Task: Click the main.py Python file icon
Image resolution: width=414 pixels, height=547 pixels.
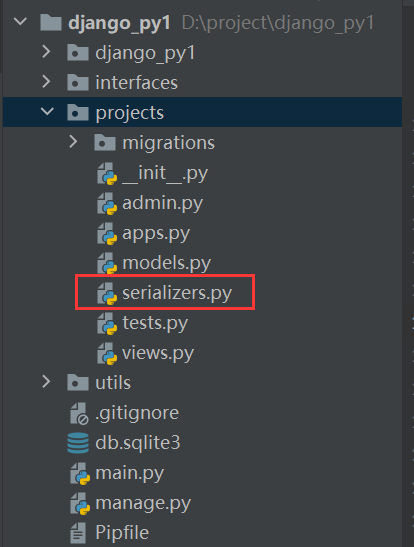Action: (80, 473)
